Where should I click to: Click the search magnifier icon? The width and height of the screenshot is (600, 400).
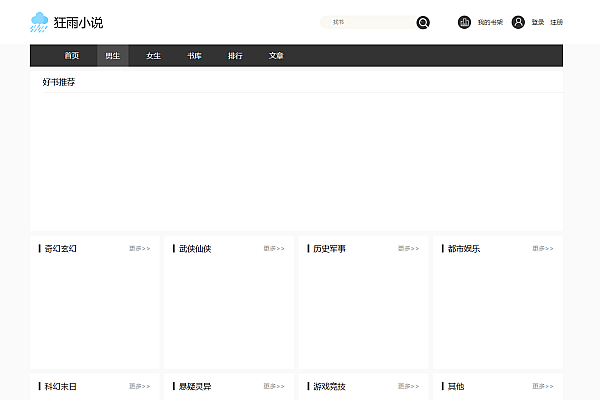coord(423,22)
